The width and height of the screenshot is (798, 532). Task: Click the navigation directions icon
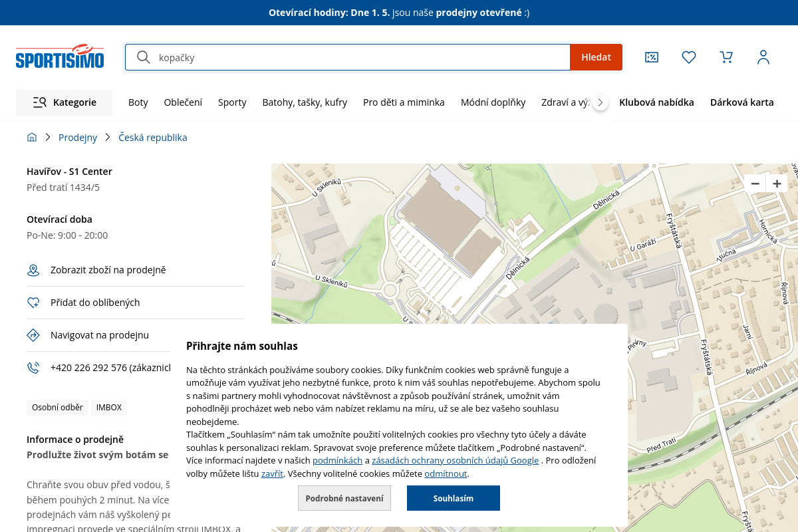(33, 335)
